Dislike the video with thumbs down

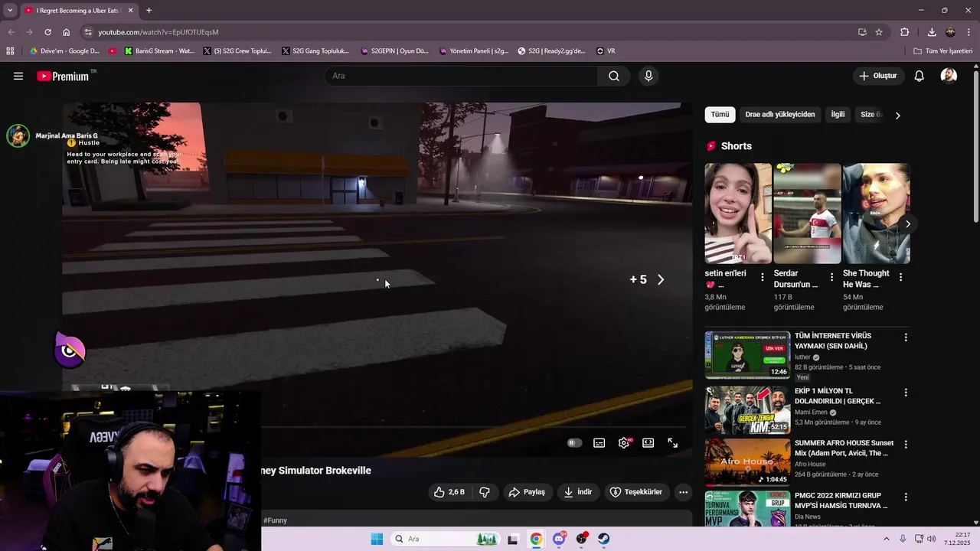click(x=484, y=492)
